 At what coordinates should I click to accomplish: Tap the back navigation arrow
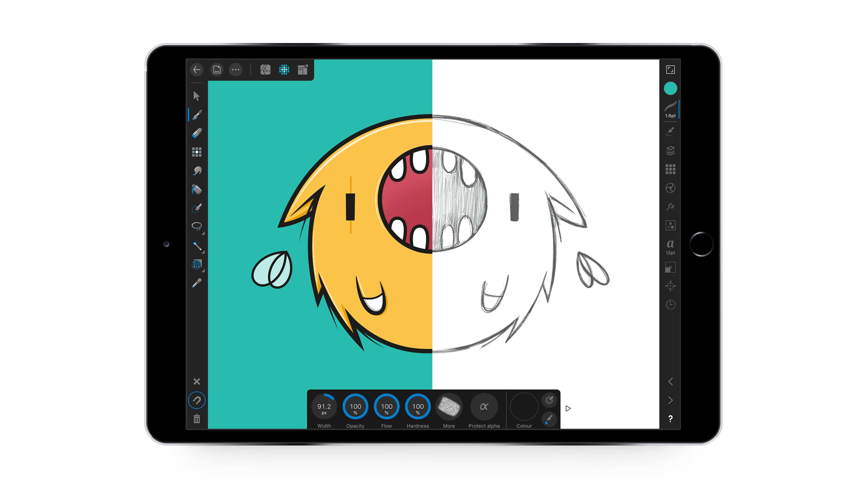[x=197, y=70]
